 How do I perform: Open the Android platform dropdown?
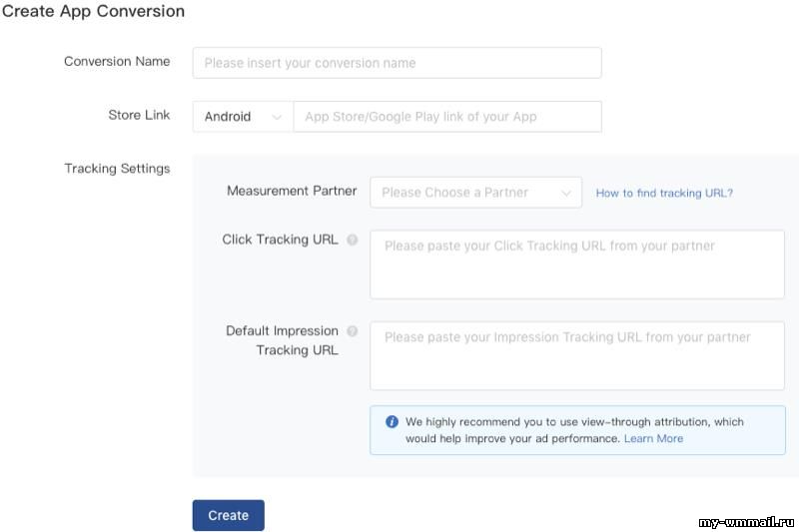(x=243, y=117)
